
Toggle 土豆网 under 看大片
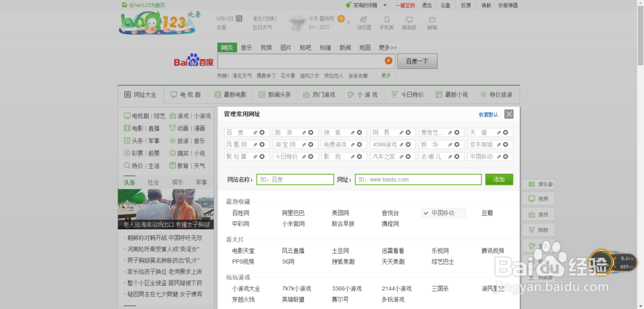coord(341,250)
